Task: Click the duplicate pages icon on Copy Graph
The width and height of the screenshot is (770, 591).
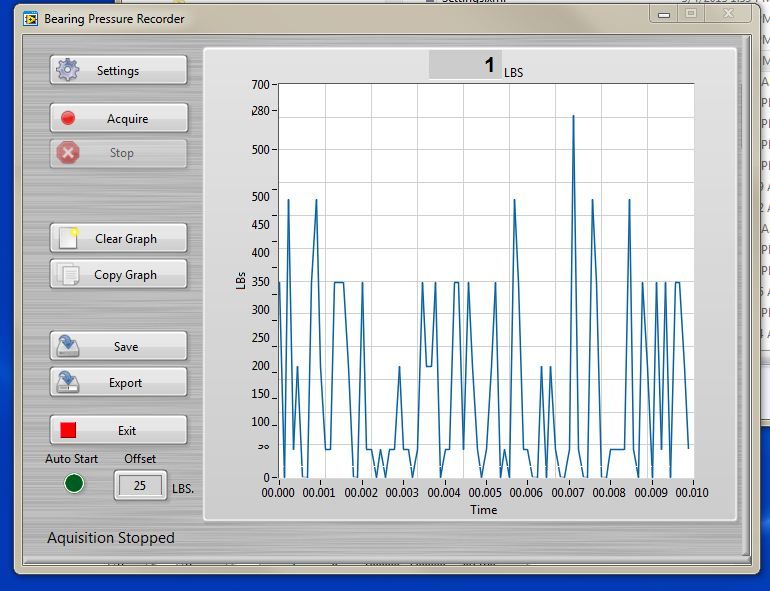Action: point(68,274)
